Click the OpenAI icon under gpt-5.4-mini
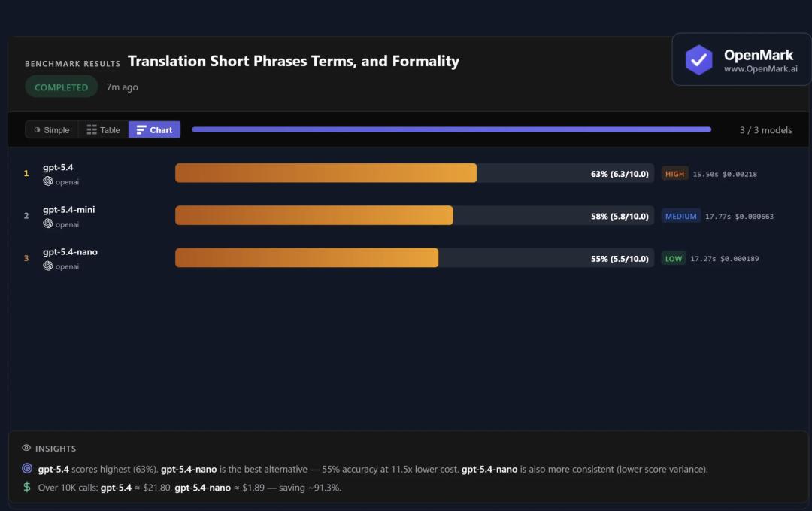This screenshot has height=511, width=812. 48,224
